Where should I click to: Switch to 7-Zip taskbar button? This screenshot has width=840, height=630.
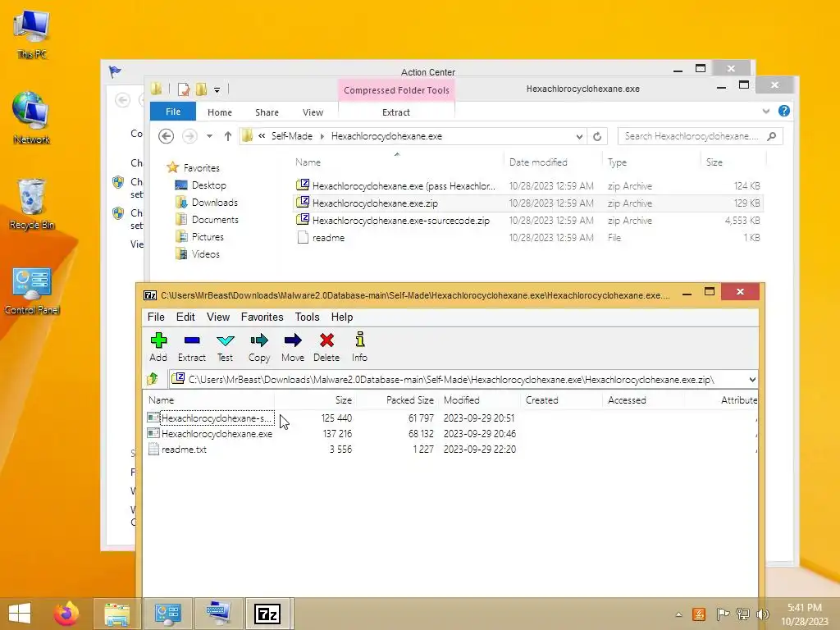click(267, 614)
